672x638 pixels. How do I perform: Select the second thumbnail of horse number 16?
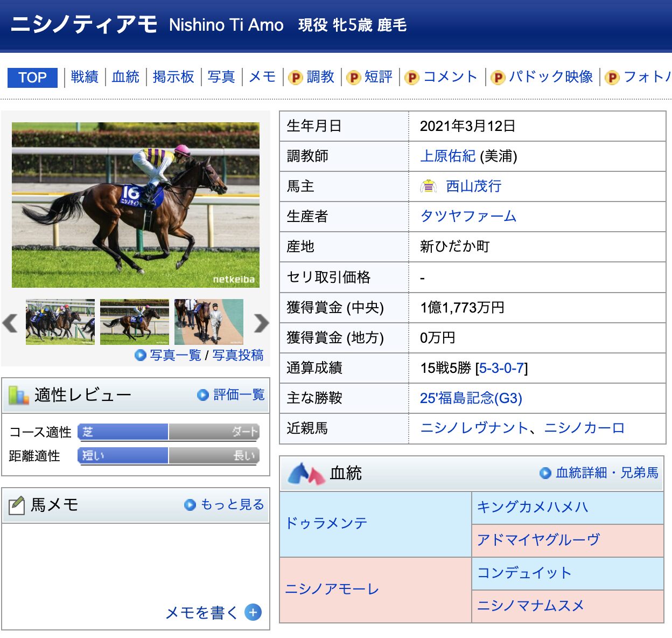coord(135,322)
